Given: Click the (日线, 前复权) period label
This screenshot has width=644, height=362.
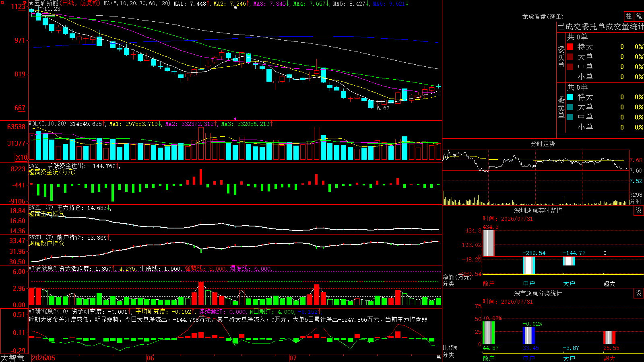Looking at the screenshot, I should click(x=80, y=3).
